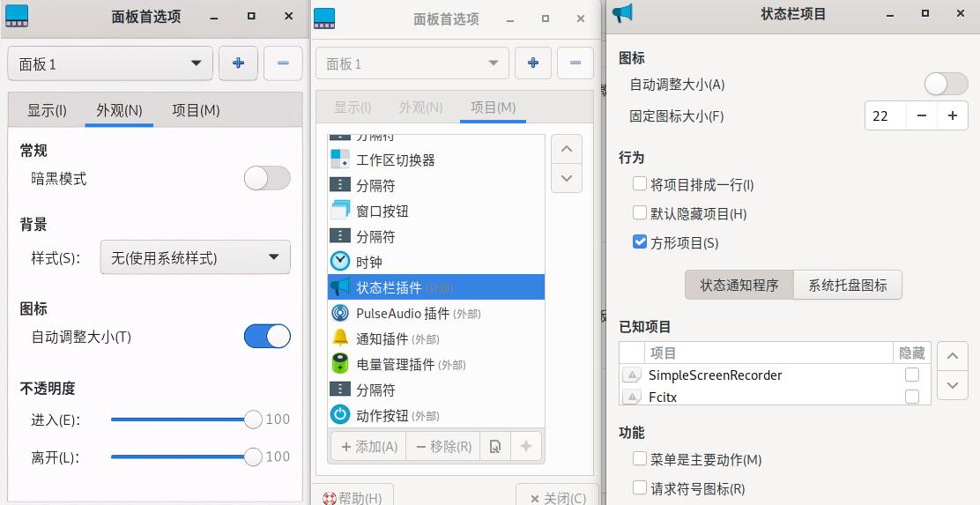
Task: Move selected panel item down
Action: 567,178
